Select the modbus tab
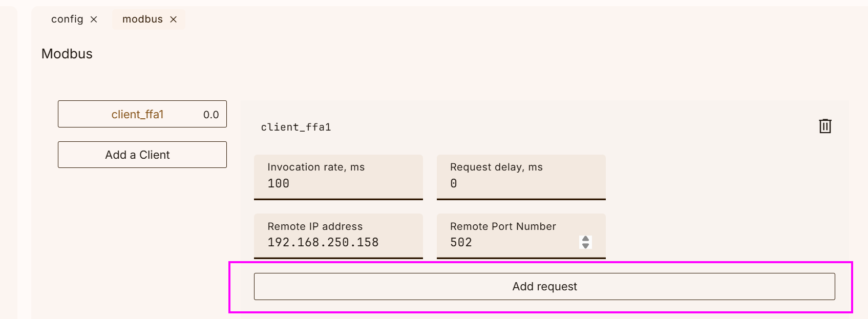This screenshot has height=319, width=868. 142,19
